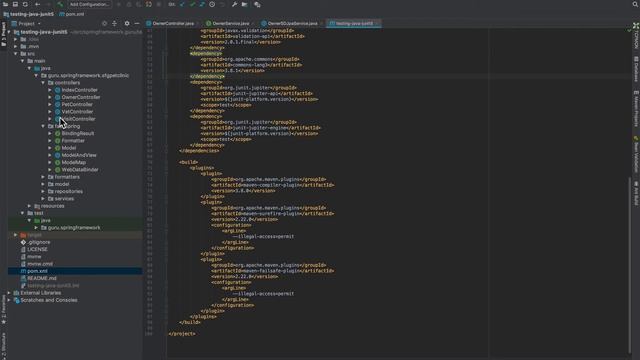Select IndexController class in tree

(x=80, y=90)
